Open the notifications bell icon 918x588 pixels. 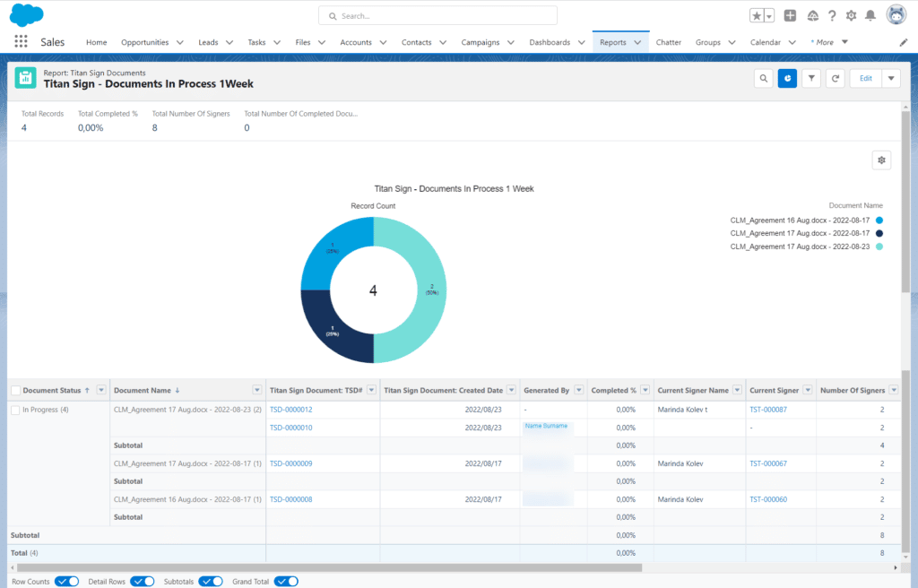click(870, 16)
